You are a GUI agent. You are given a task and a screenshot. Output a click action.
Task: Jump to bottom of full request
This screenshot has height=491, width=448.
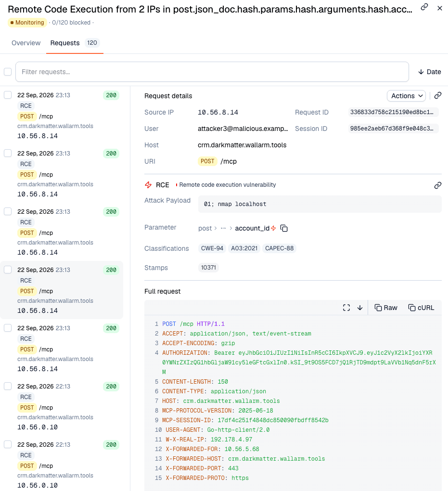point(360,308)
